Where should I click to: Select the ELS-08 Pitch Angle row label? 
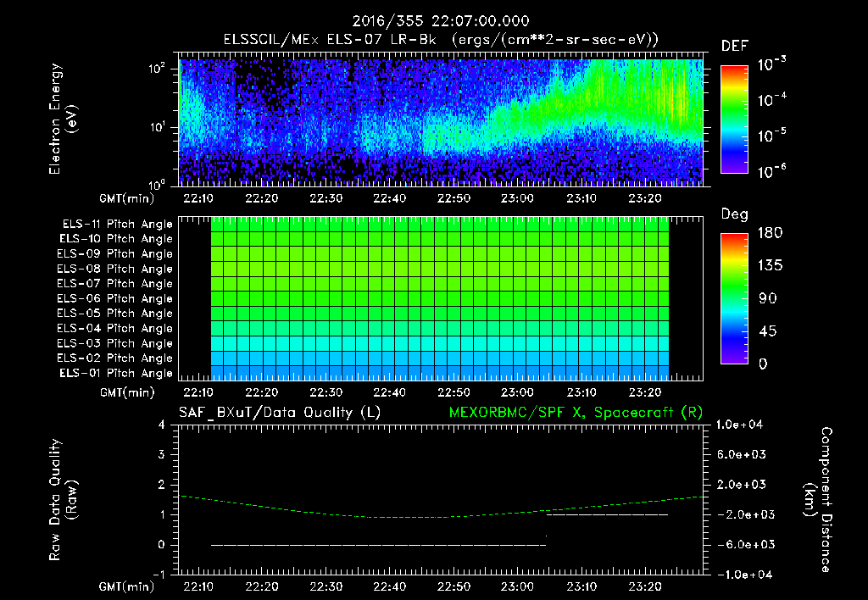(x=115, y=269)
